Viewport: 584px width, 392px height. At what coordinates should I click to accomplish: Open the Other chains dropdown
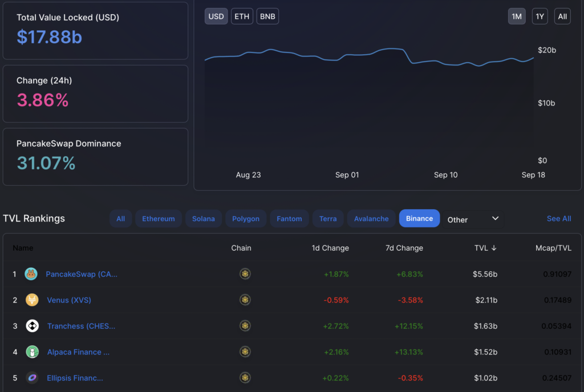474,218
